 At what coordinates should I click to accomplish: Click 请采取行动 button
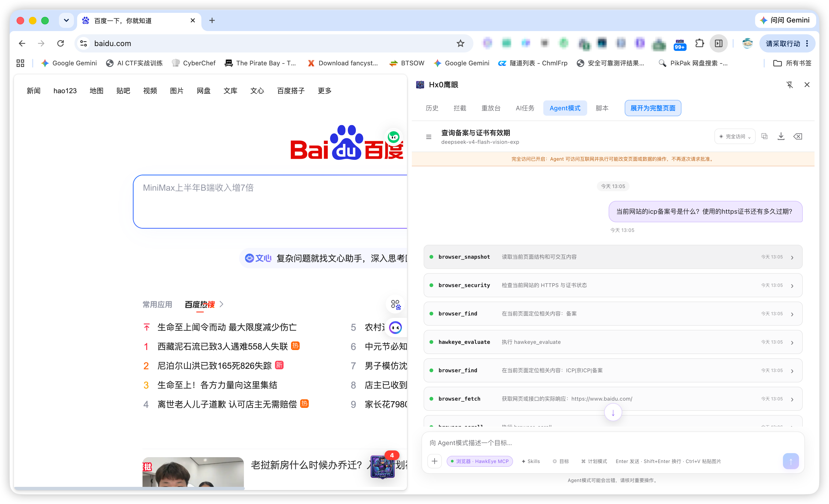coord(787,43)
